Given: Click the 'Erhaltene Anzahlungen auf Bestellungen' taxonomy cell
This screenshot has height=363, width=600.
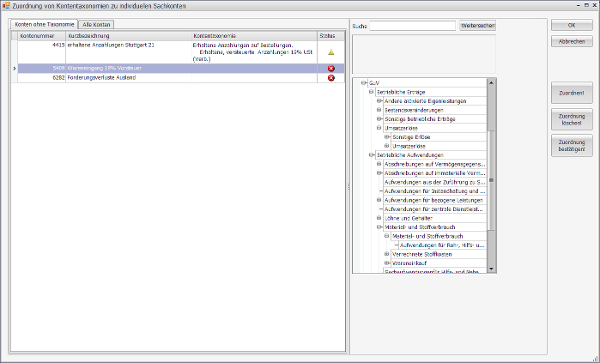Looking at the screenshot, I should (x=254, y=52).
